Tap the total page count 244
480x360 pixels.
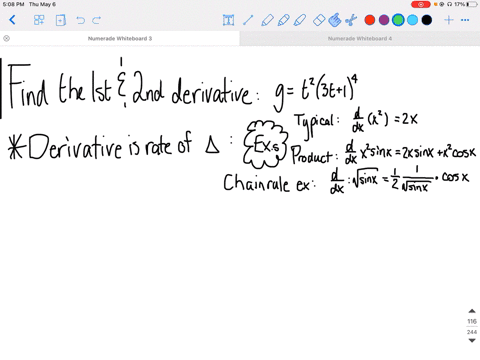pos(472,332)
